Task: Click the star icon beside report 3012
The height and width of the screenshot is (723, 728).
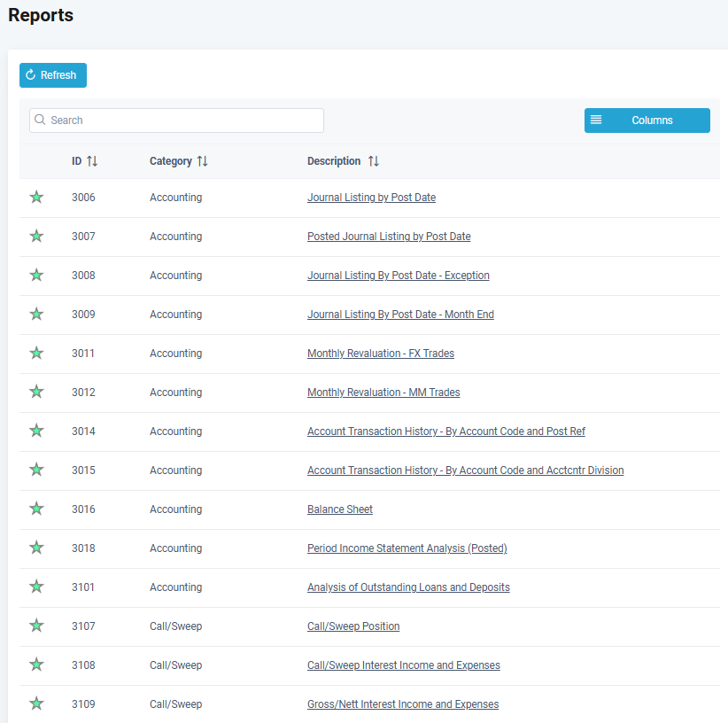Action: (36, 393)
